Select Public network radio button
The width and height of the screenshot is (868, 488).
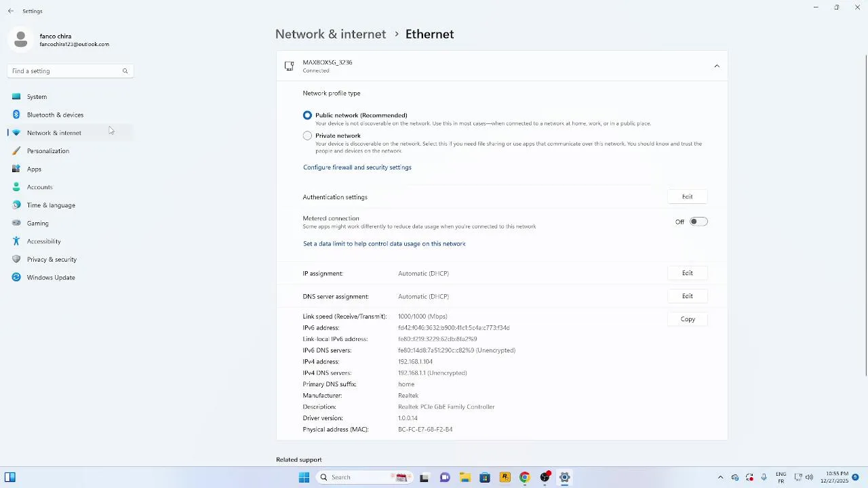tap(307, 115)
